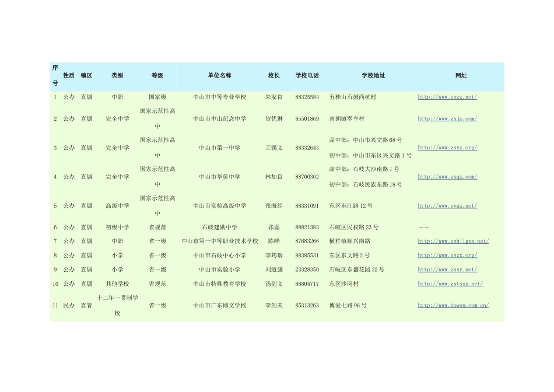Visit the http://www.zsyz.org/ link
The width and height of the screenshot is (554, 392).
point(447,148)
